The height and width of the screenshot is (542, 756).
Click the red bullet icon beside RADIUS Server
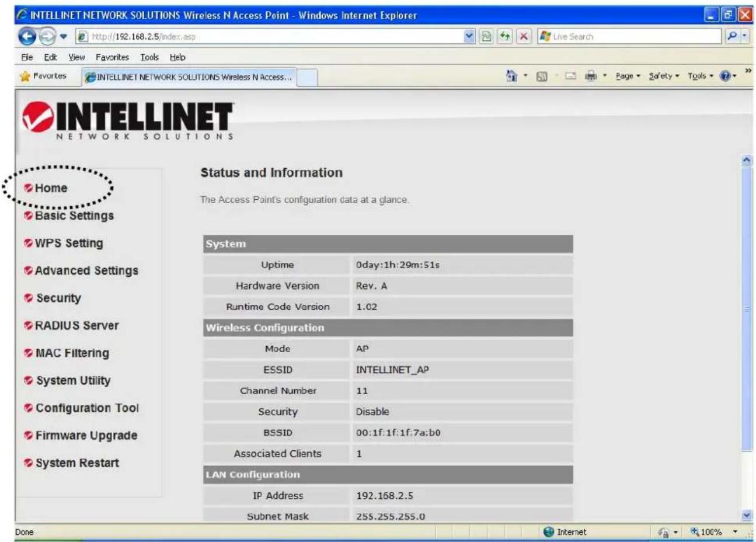click(28, 325)
